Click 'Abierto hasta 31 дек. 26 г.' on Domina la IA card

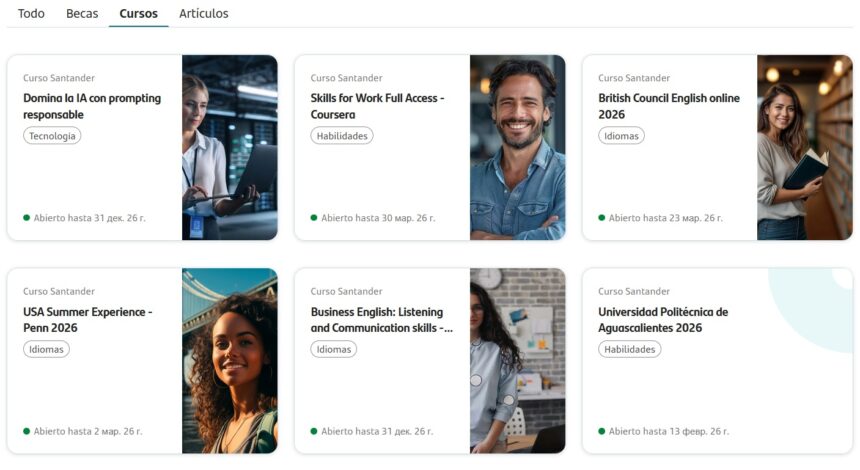(x=89, y=218)
